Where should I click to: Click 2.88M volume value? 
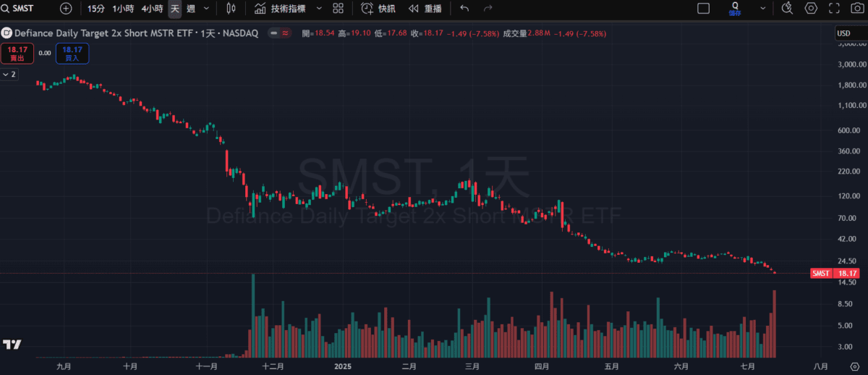[540, 33]
